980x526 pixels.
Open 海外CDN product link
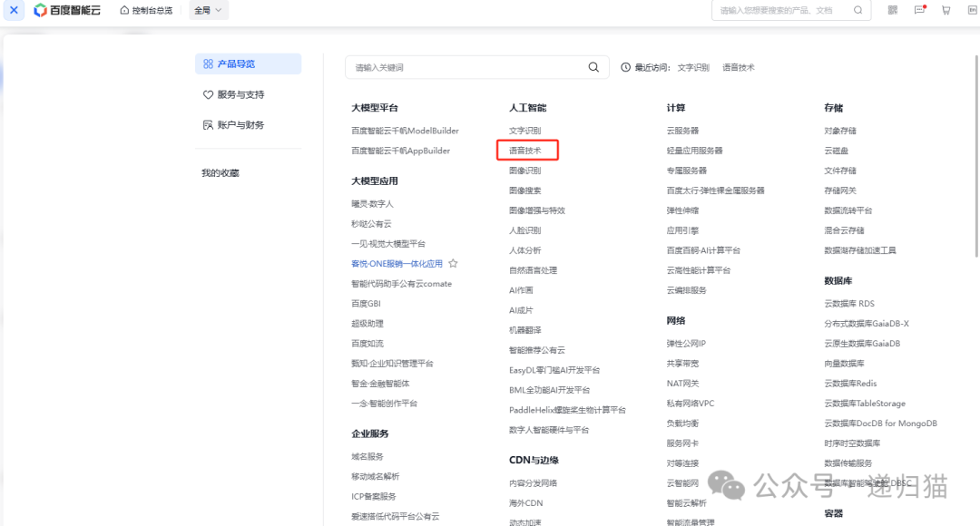click(x=525, y=503)
